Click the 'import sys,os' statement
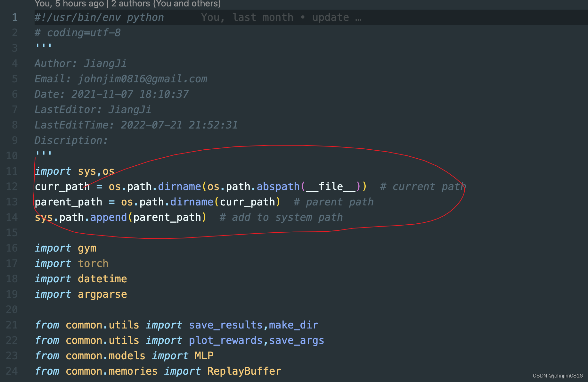588x382 pixels. click(74, 171)
